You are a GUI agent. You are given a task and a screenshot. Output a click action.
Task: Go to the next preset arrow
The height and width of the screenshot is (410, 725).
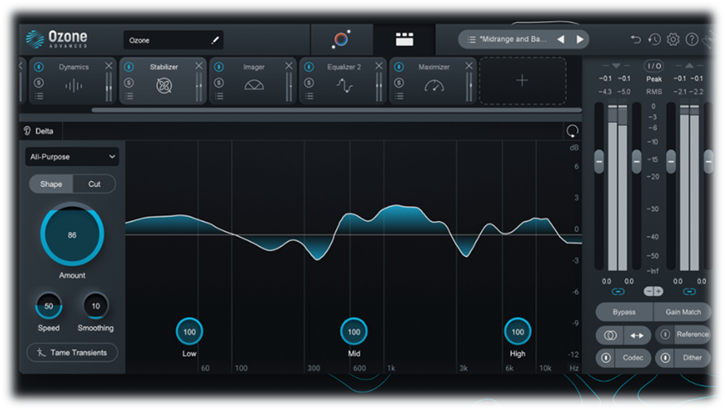click(580, 40)
